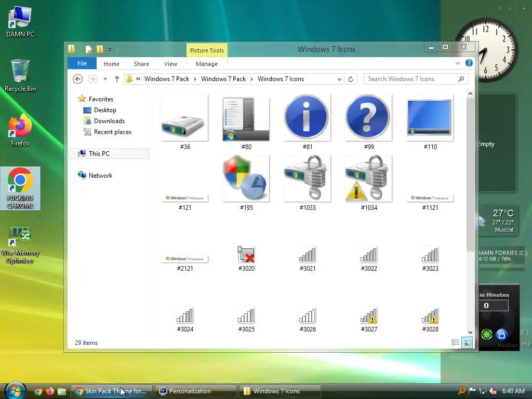Launch Firefox from taskbar quick launch
The image size is (532, 399).
click(x=50, y=391)
